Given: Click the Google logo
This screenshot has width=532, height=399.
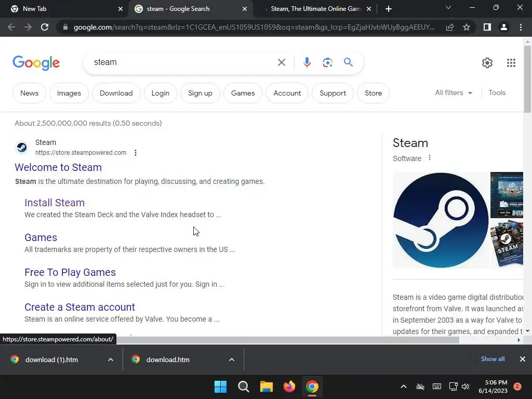Looking at the screenshot, I should [x=36, y=63].
